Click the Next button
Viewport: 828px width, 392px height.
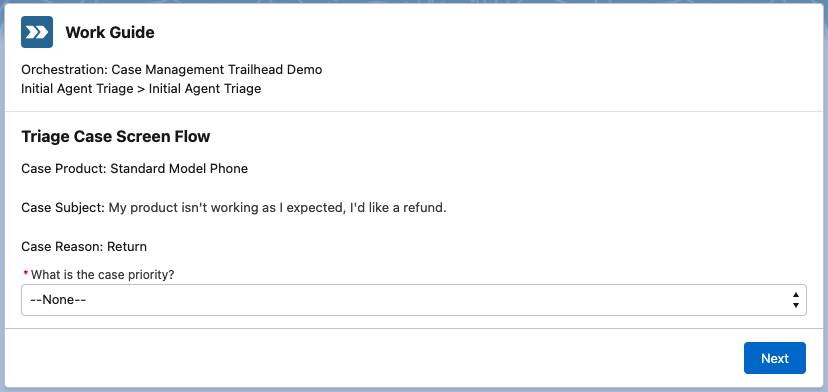[775, 358]
